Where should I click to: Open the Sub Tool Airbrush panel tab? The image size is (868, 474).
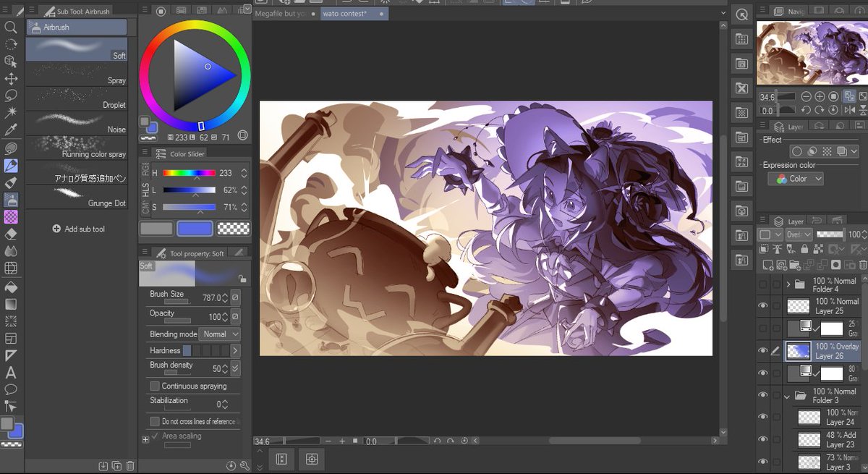(x=78, y=12)
